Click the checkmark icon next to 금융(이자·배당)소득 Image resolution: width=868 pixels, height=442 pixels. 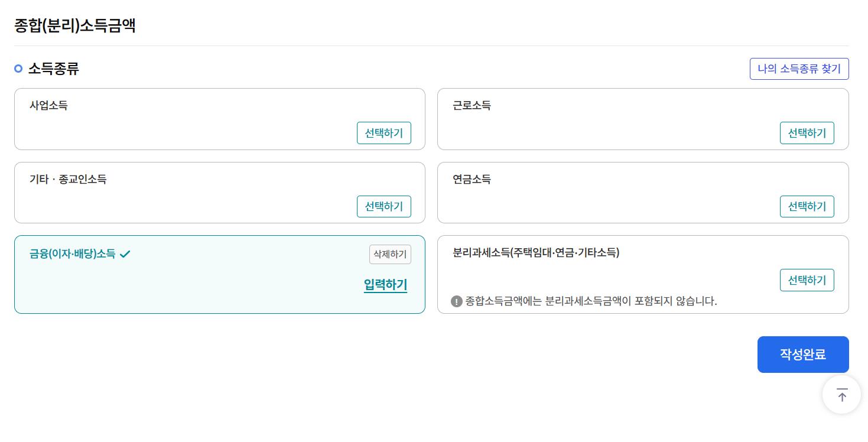tap(125, 253)
